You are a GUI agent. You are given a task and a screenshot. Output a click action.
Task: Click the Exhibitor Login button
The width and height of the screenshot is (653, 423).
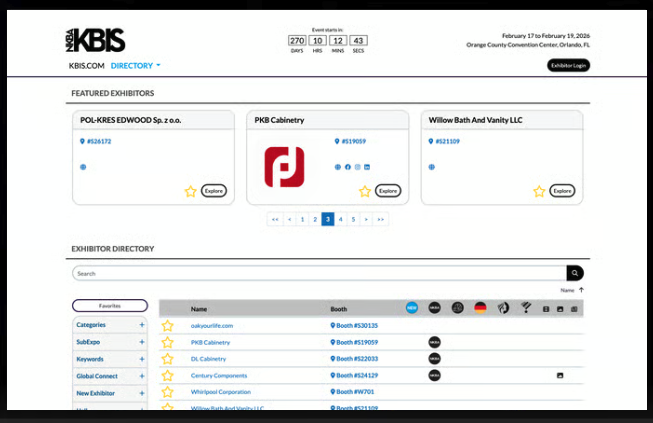(x=568, y=65)
